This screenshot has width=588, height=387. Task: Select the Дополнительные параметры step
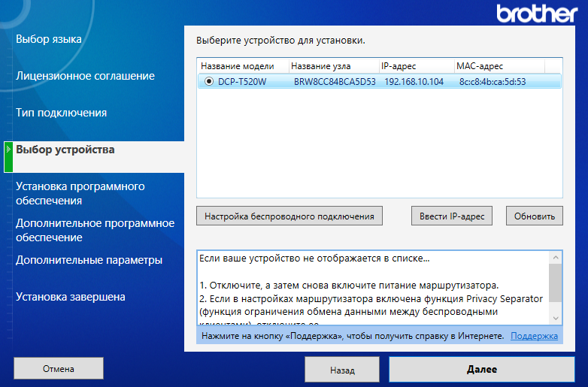[89, 259]
